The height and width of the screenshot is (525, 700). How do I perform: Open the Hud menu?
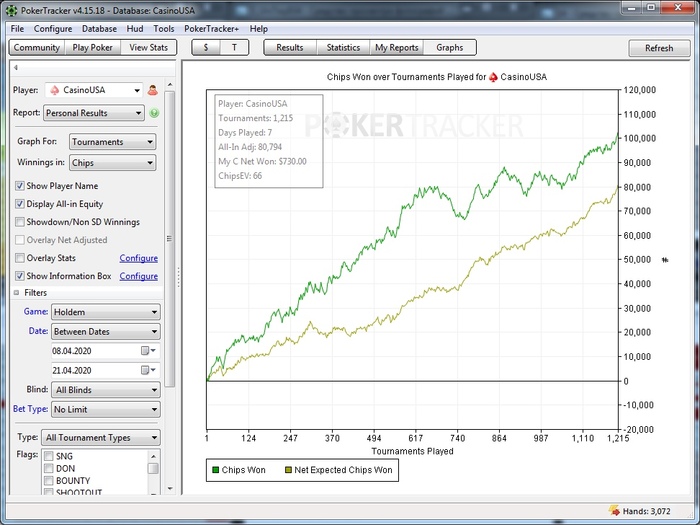tap(135, 29)
